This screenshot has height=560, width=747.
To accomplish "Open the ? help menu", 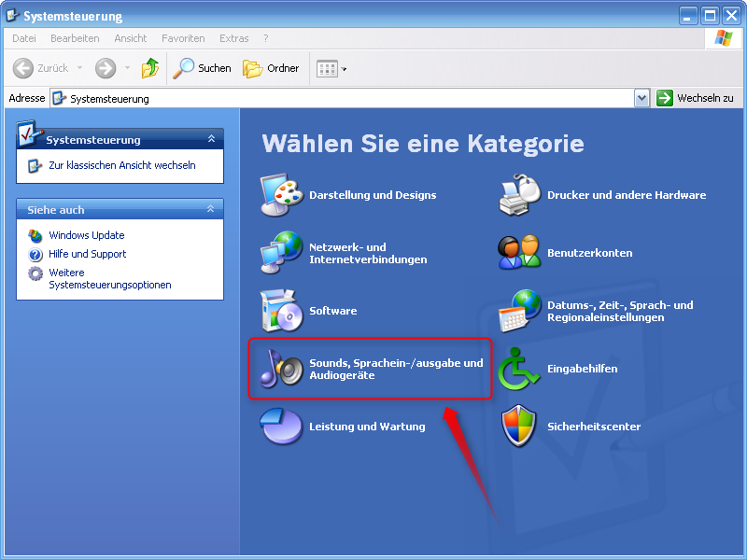I will [x=266, y=38].
